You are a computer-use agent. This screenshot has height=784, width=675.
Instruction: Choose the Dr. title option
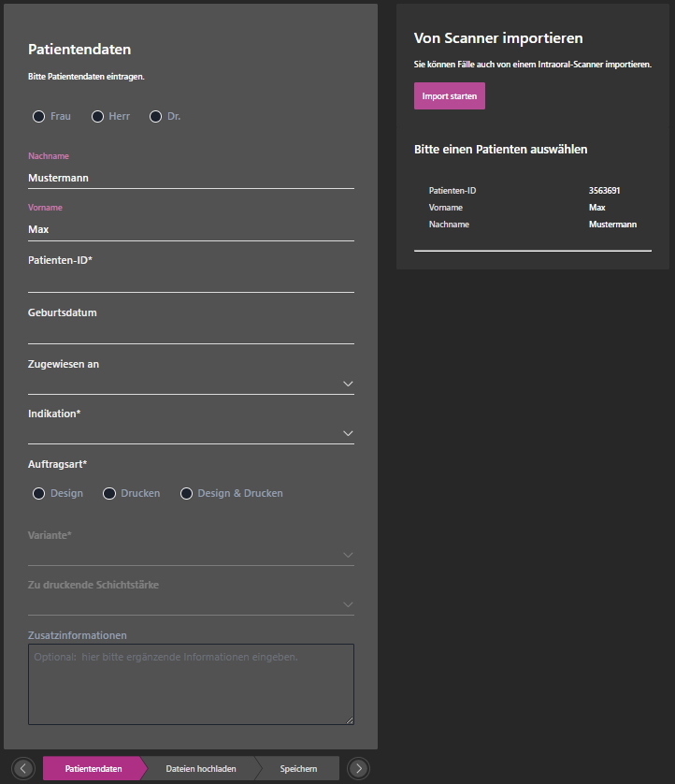pos(156,117)
